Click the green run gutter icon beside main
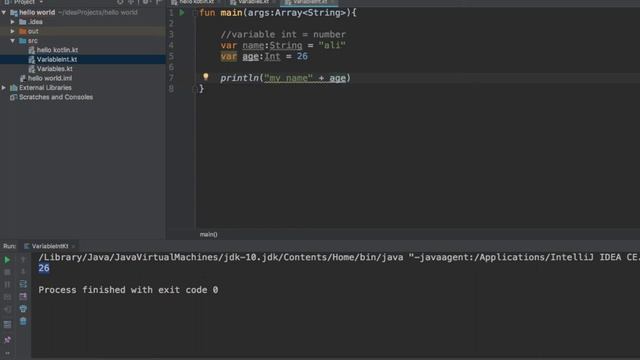The width and height of the screenshot is (640, 360). pyautogui.click(x=182, y=13)
